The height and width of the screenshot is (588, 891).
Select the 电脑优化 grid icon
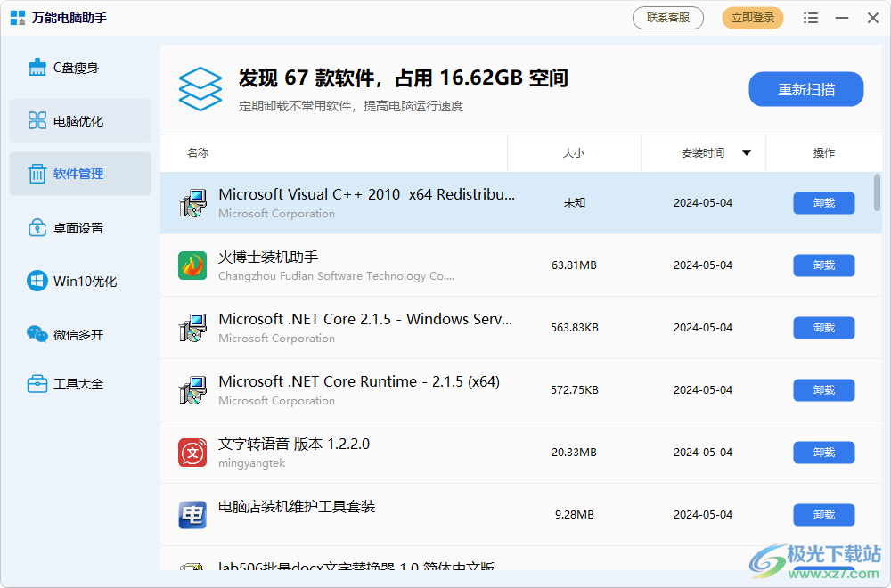[37, 121]
